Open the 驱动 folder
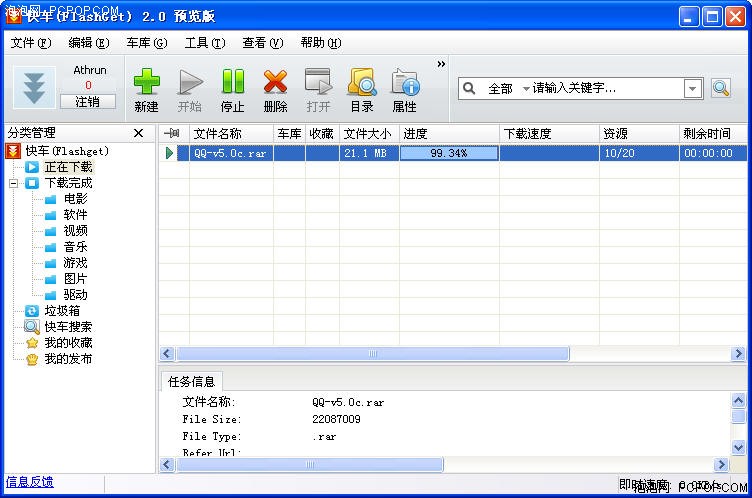 click(x=75, y=295)
